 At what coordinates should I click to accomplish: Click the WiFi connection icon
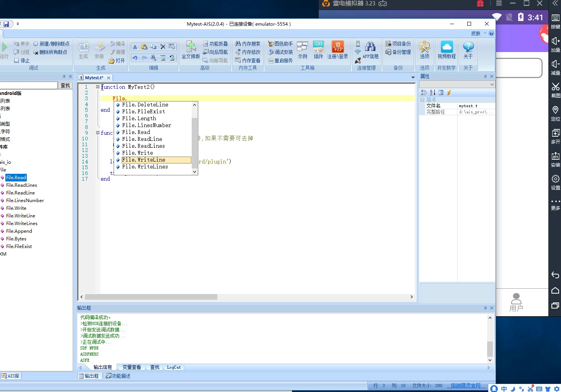[358, 52]
